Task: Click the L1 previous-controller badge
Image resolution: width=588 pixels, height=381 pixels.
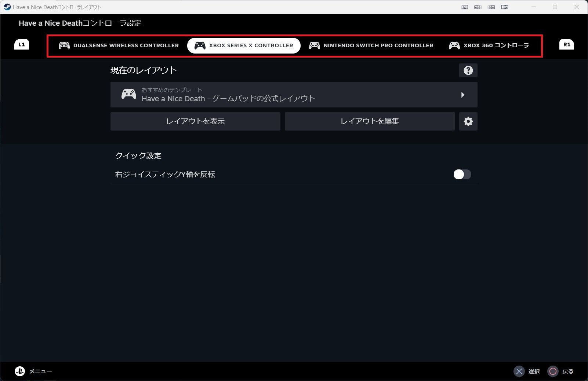Action: point(22,44)
